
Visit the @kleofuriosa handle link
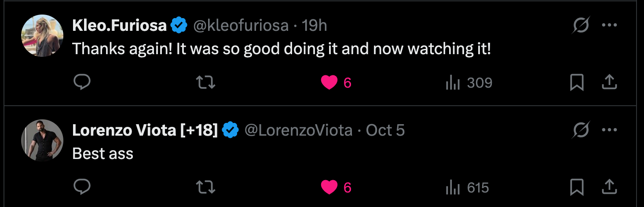(241, 26)
